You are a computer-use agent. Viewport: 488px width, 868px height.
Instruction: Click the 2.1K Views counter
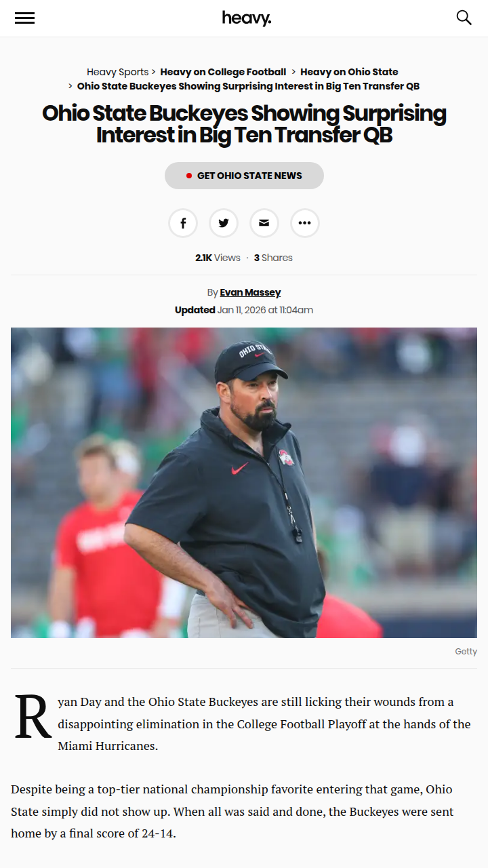[218, 258]
